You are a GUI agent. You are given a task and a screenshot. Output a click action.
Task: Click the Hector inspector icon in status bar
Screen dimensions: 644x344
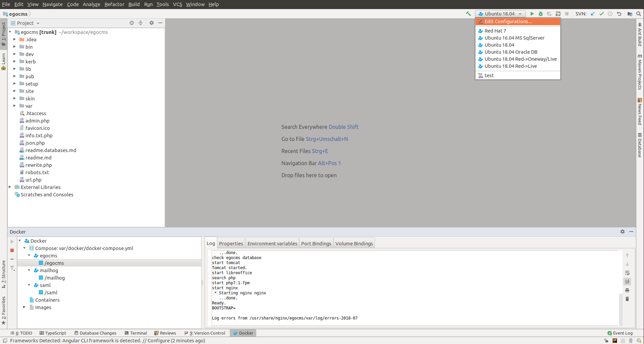pos(631,341)
